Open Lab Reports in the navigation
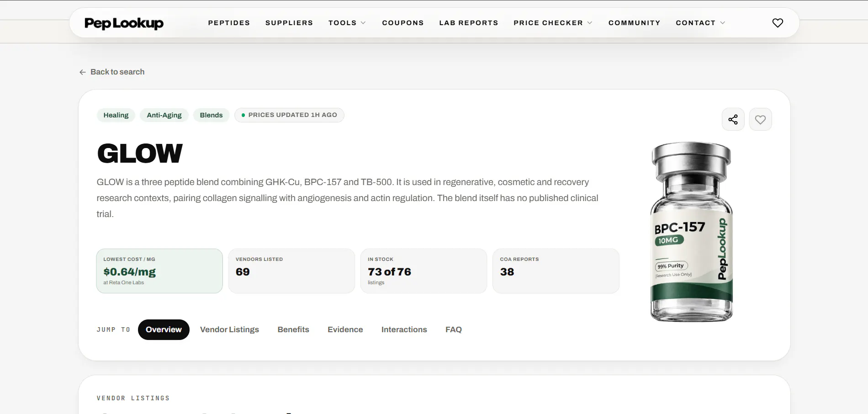This screenshot has height=414, width=868. point(469,23)
